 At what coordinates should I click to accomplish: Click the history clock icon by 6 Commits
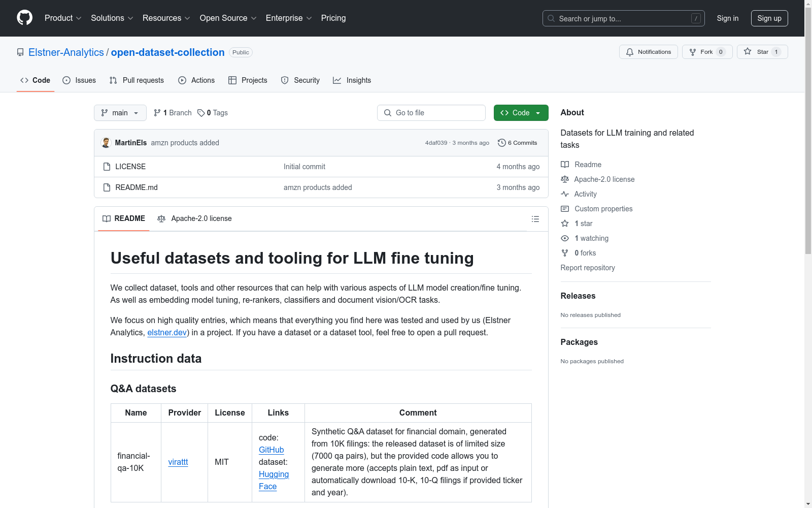click(x=502, y=143)
